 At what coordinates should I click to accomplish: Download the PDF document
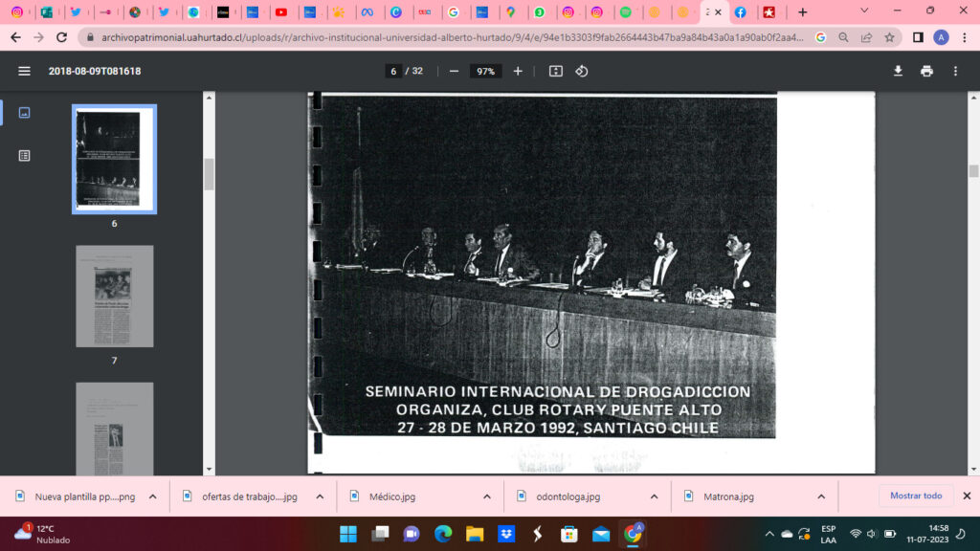(898, 71)
